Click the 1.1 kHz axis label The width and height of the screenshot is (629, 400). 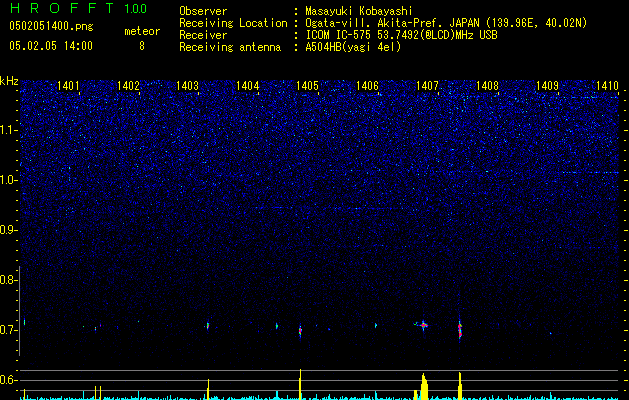point(7,130)
